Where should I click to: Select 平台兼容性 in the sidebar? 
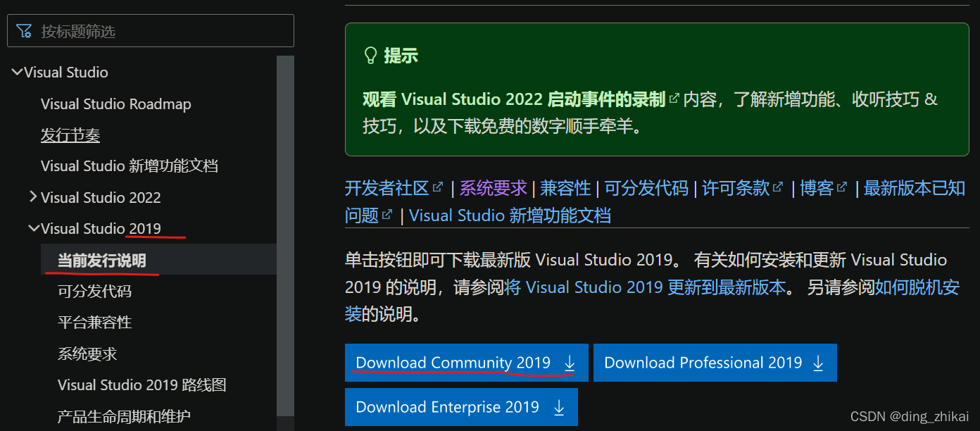pos(94,323)
